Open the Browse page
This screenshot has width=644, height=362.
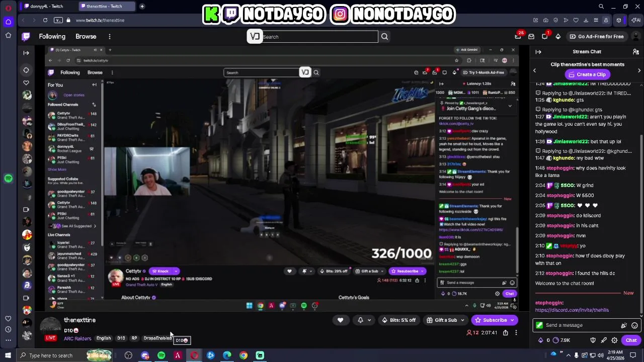[86, 37]
